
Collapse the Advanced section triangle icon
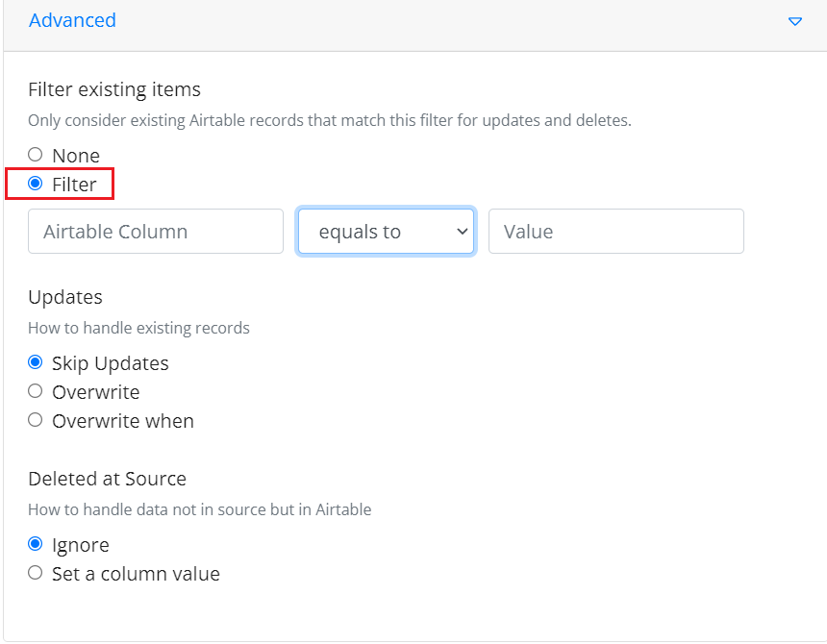click(795, 21)
